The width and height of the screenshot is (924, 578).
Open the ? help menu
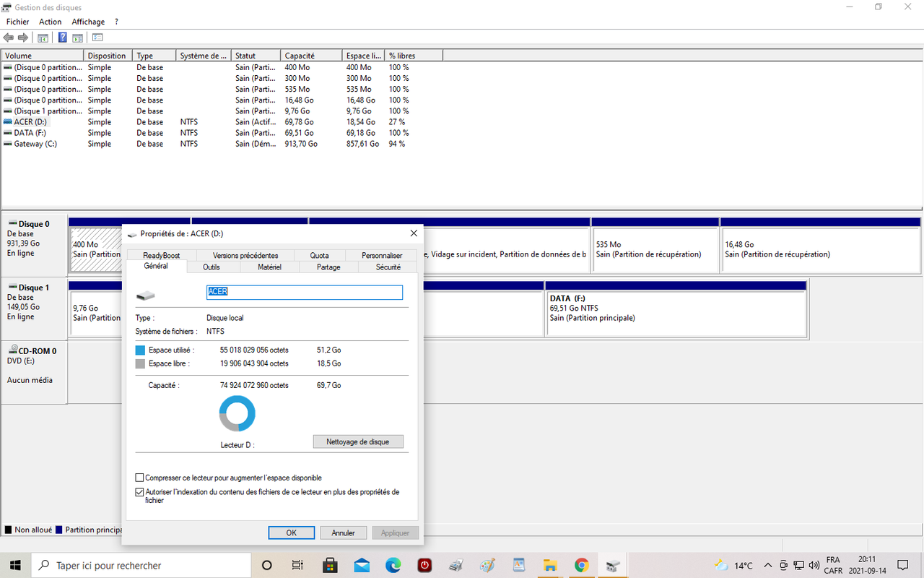(116, 22)
